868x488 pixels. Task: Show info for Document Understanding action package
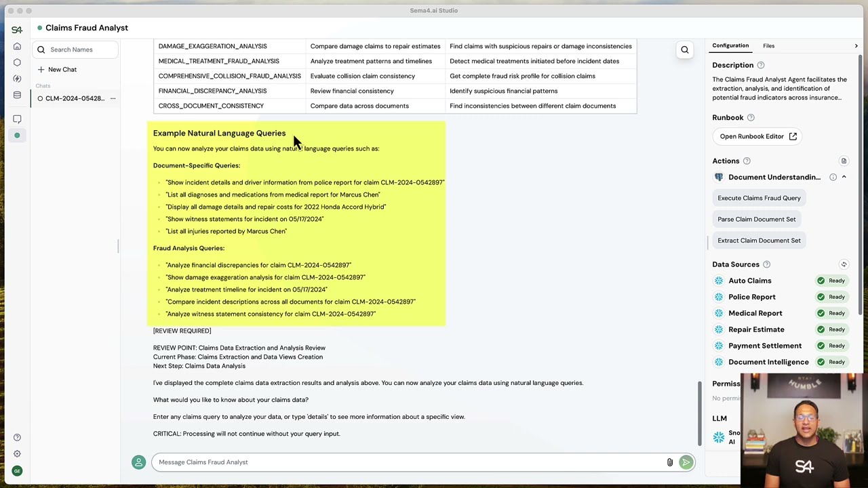click(x=833, y=178)
